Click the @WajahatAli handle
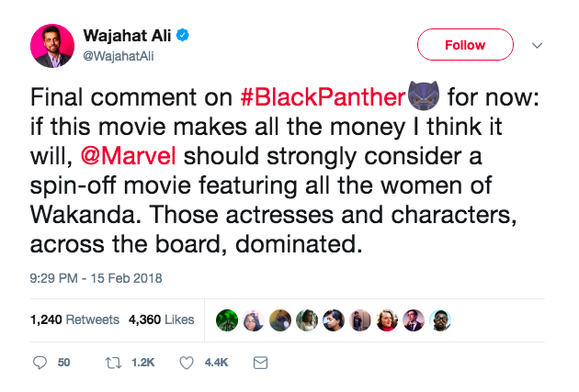The image size is (579, 392). [x=114, y=54]
